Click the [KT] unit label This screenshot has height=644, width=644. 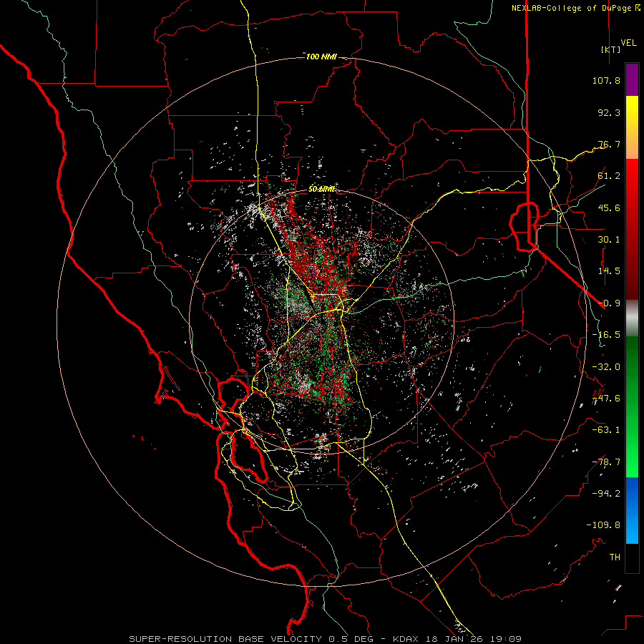pyautogui.click(x=610, y=49)
